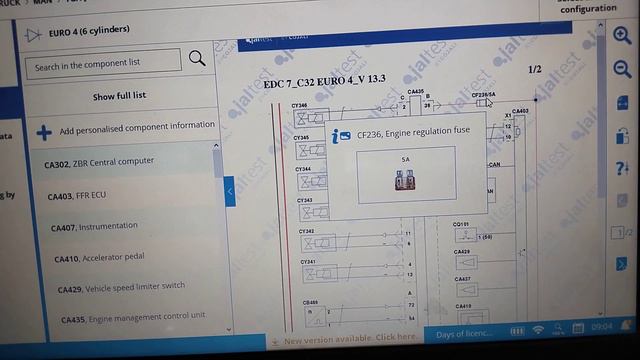
Task: Click Show full list button
Action: tap(119, 96)
